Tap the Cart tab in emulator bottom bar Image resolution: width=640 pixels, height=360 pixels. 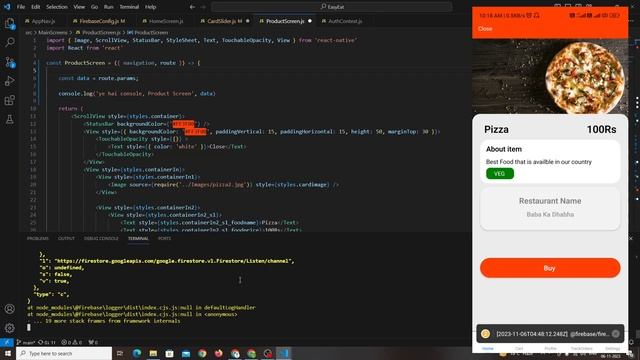pyautogui.click(x=519, y=348)
